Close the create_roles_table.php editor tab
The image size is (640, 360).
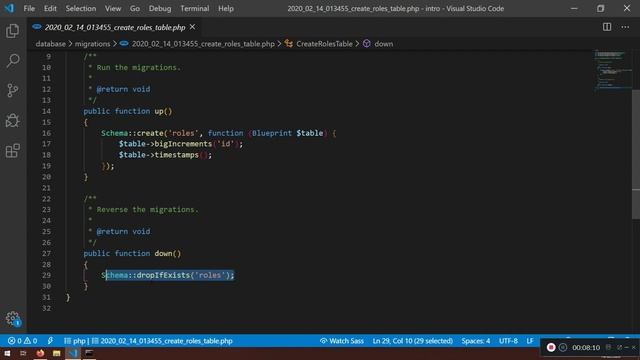point(192,27)
